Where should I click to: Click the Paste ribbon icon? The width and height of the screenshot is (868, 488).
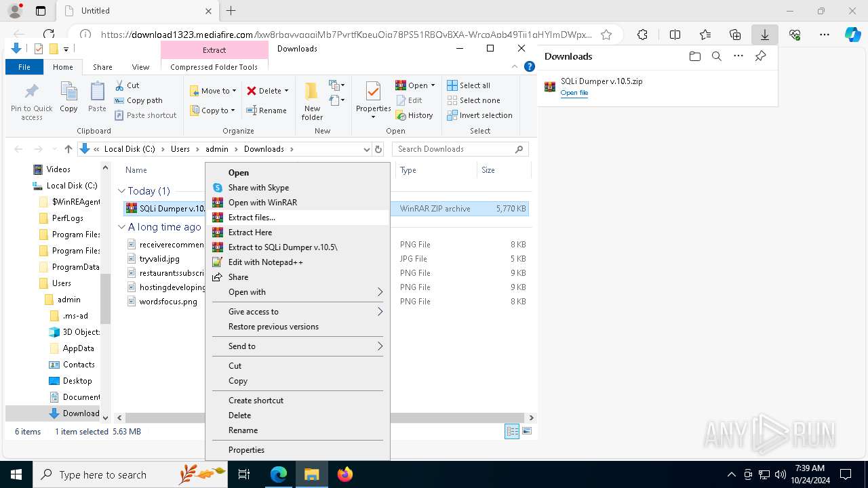97,97
